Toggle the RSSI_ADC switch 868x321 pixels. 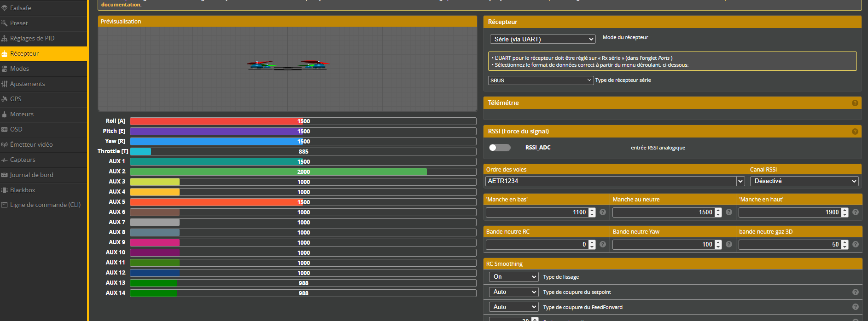pyautogui.click(x=500, y=148)
